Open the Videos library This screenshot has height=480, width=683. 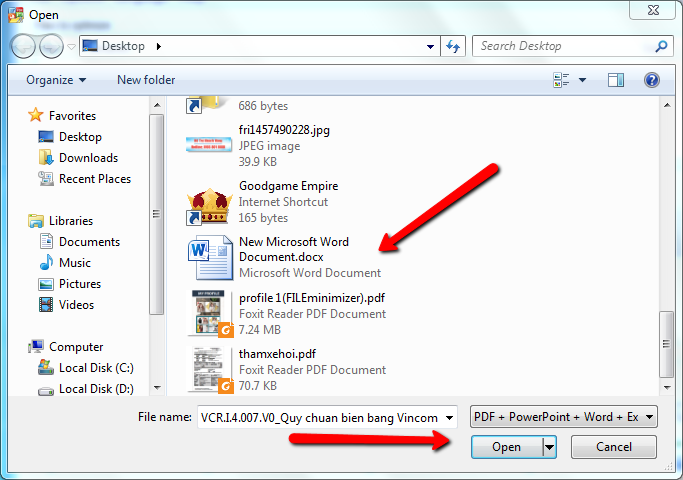point(76,305)
